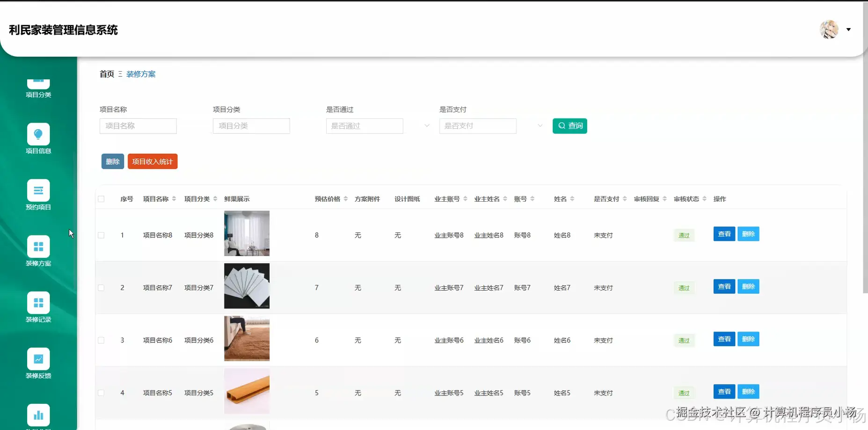
Task: Open the bar-chart icon at sidebar bottom
Action: pos(38,415)
